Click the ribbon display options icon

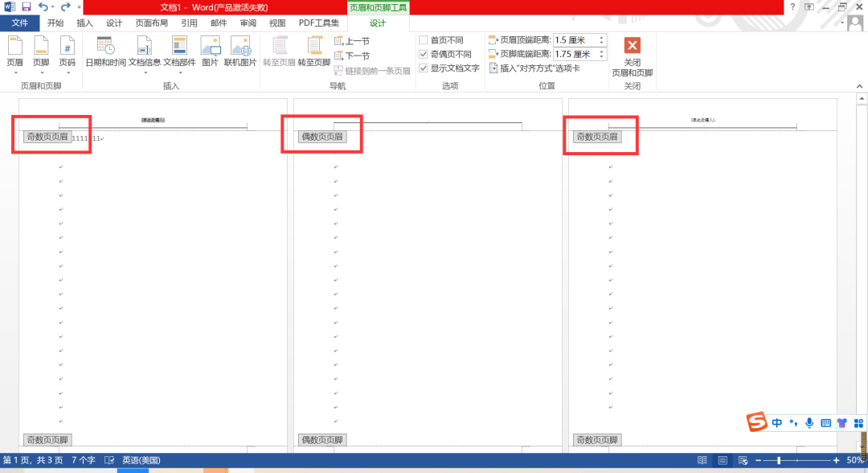click(x=809, y=7)
